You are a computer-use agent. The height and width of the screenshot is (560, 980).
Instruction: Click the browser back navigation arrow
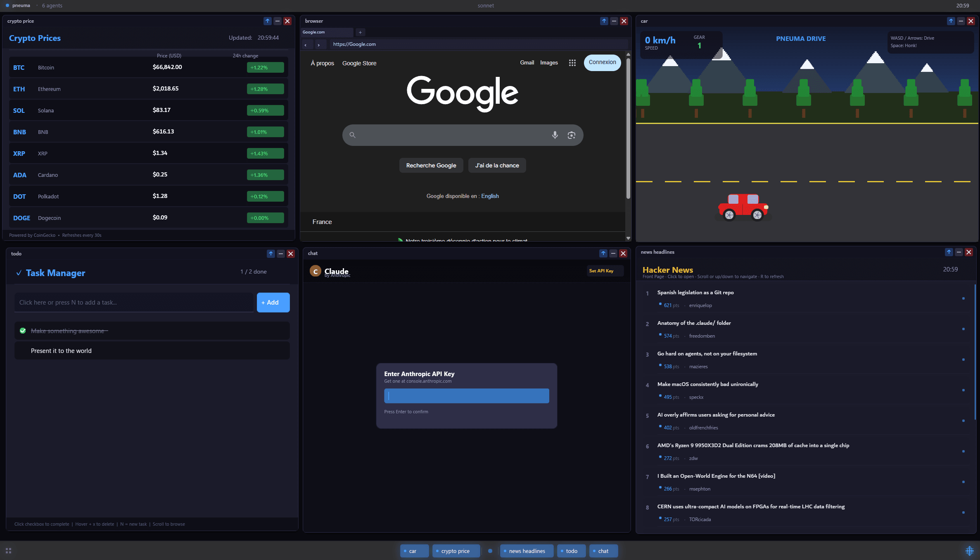coord(306,44)
